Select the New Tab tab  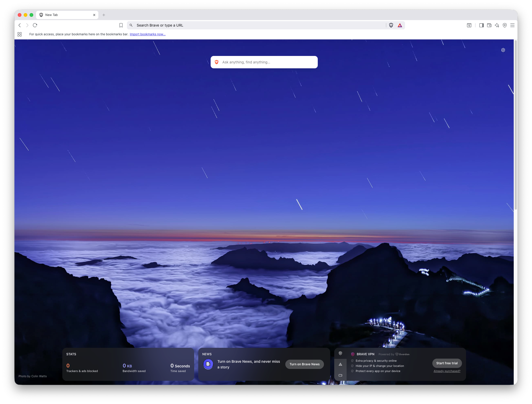pos(67,15)
